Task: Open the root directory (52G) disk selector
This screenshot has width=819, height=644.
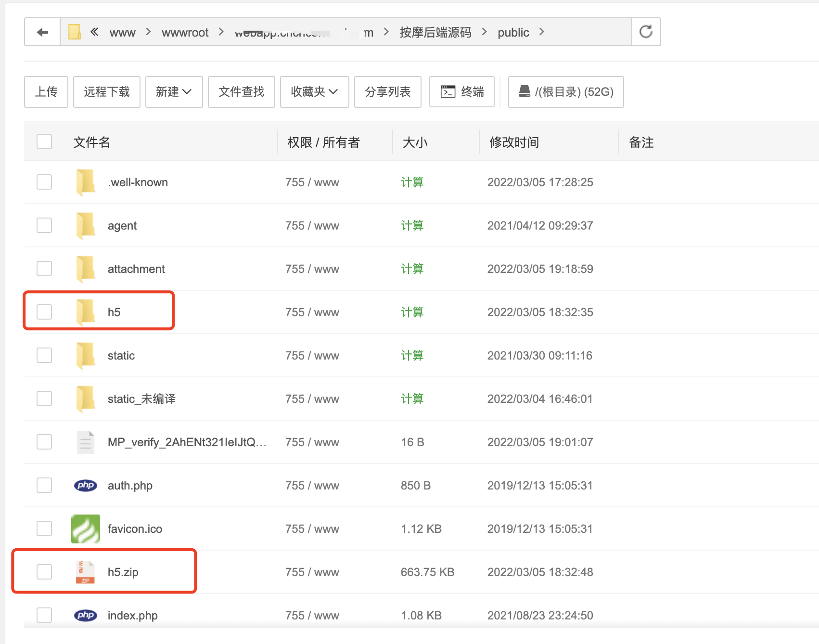Action: (566, 92)
